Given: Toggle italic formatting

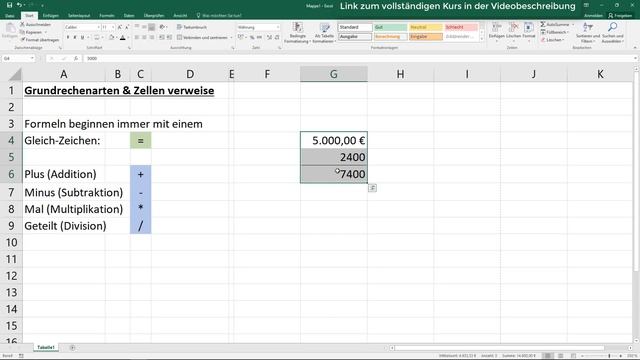Looking at the screenshot, I should [x=75, y=38].
